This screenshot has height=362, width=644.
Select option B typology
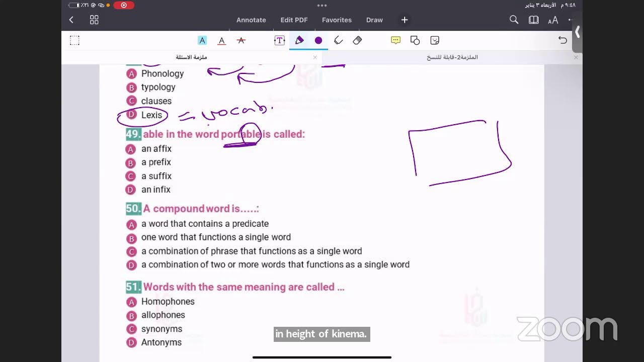point(151,87)
